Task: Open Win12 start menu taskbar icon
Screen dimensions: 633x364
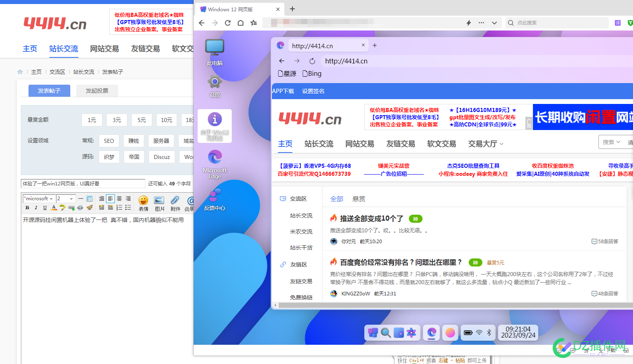Action: click(x=373, y=333)
